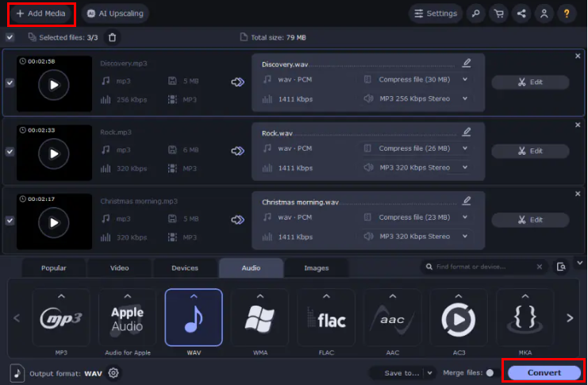This screenshot has width=588, height=385.
Task: Click the music note output format icon
Action: pyautogui.click(x=17, y=373)
